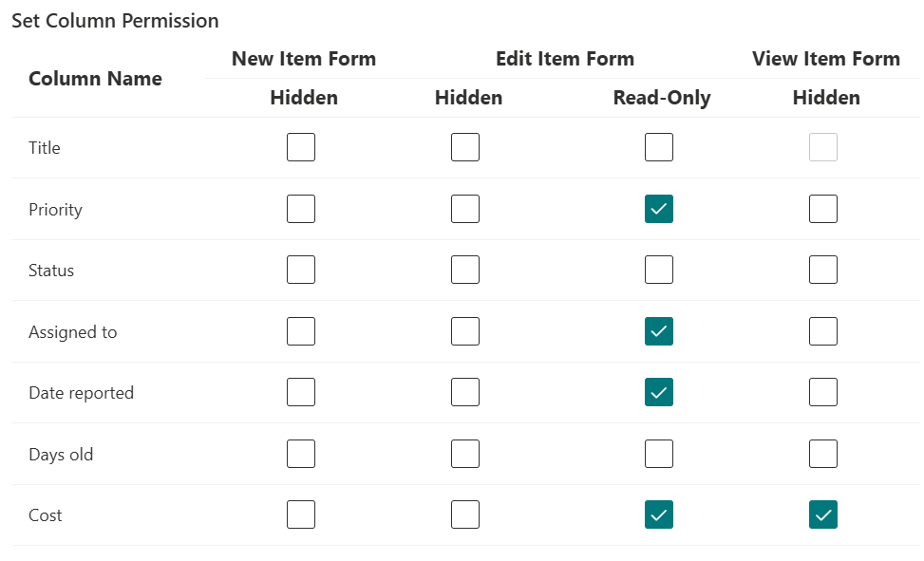
Task: Hide Priority in View Item Form
Action: tap(823, 209)
